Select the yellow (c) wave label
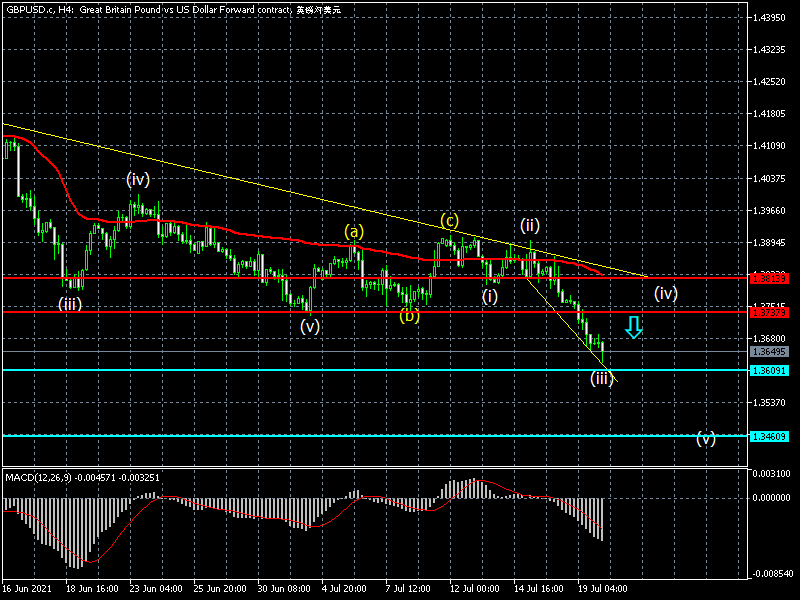800x600 pixels. pyautogui.click(x=450, y=220)
